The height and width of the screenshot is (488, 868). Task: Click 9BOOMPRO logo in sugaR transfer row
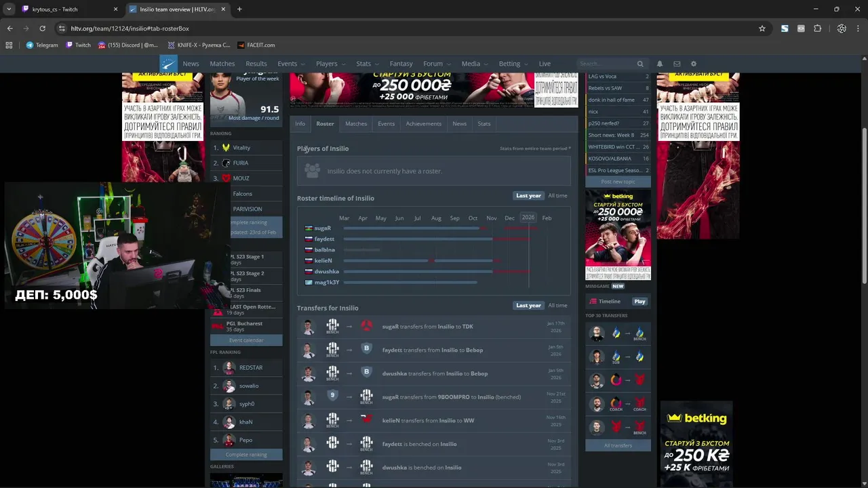tap(332, 395)
